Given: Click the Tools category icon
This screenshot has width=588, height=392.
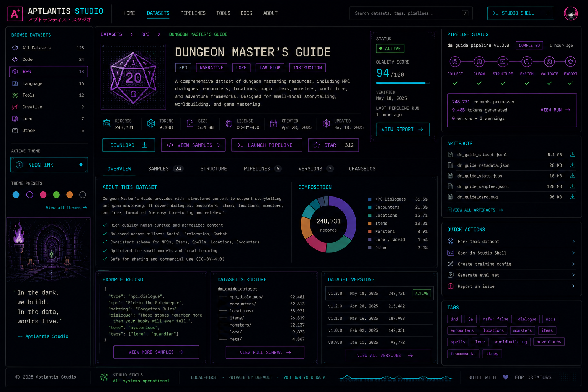Looking at the screenshot, I should point(15,95).
